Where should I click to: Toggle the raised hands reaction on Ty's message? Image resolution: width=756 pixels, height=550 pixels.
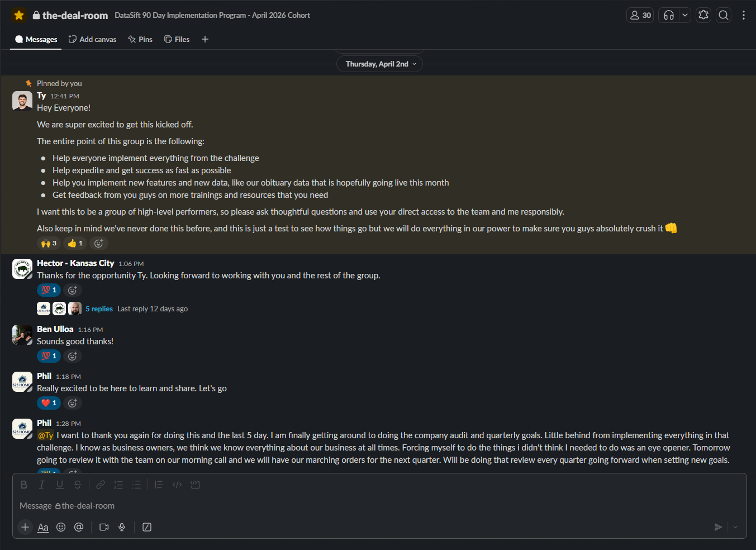[49, 243]
